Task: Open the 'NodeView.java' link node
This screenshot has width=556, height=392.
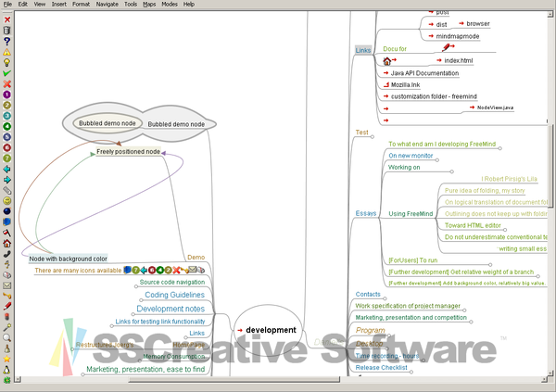Action: tap(491, 107)
